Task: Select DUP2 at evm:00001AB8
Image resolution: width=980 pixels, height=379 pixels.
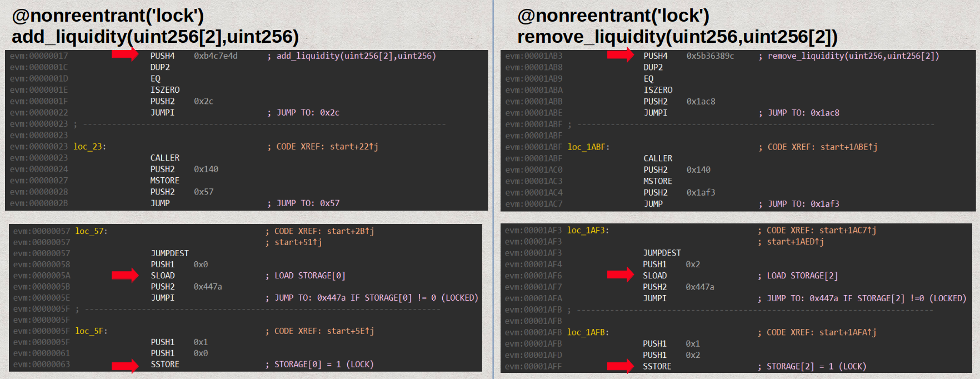Action: pos(653,67)
